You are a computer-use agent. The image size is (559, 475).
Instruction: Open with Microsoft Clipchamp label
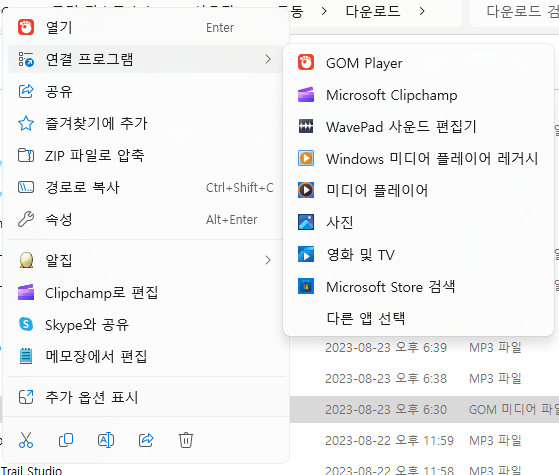(x=391, y=95)
